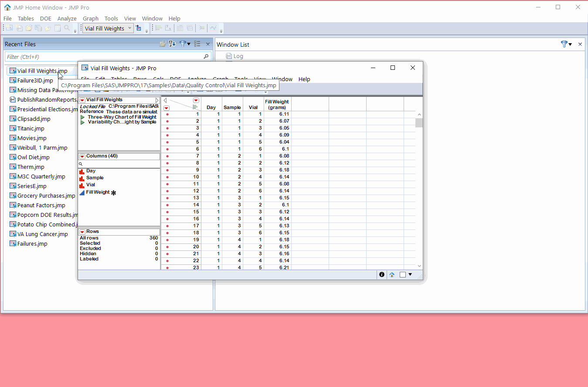
Task: Click the open-file folder icon in Recent Files header
Action: click(x=163, y=44)
